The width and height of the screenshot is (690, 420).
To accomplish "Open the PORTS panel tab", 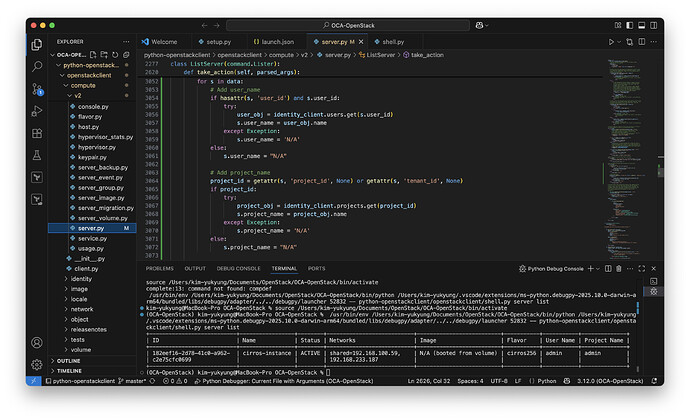I will point(316,269).
